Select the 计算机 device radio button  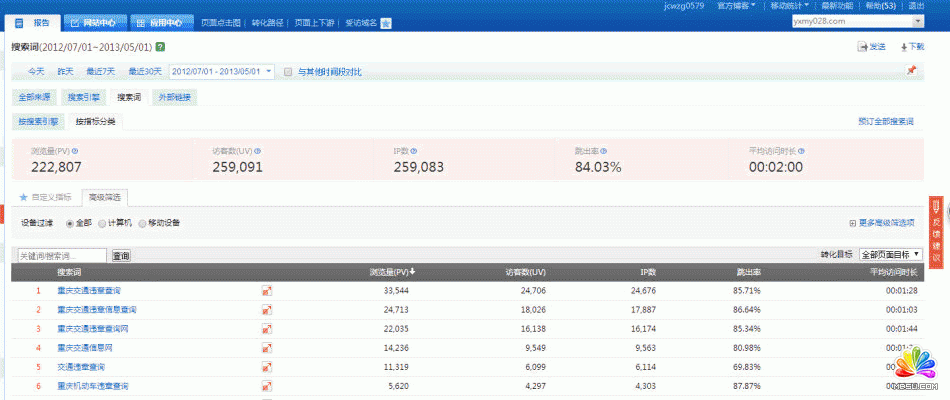click(102, 223)
